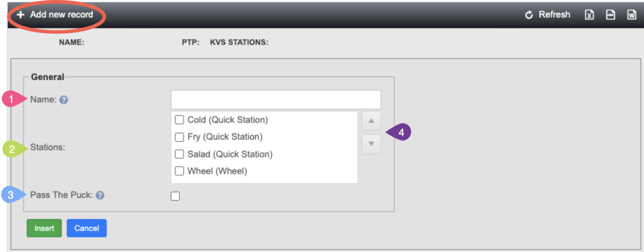
Task: Enable the Salad (Quick Station) checkbox
Action: 179,154
